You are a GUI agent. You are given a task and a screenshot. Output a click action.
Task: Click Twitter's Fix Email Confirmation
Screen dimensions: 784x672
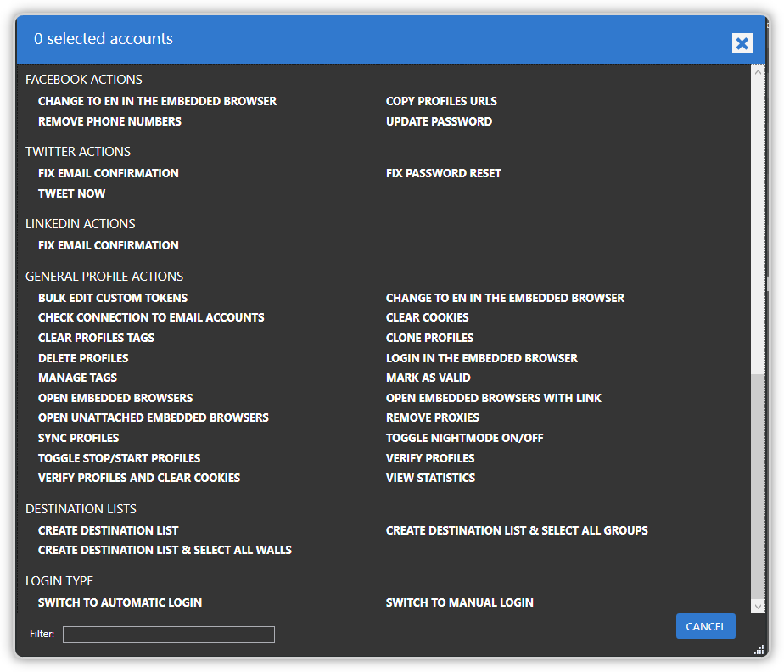tap(108, 173)
